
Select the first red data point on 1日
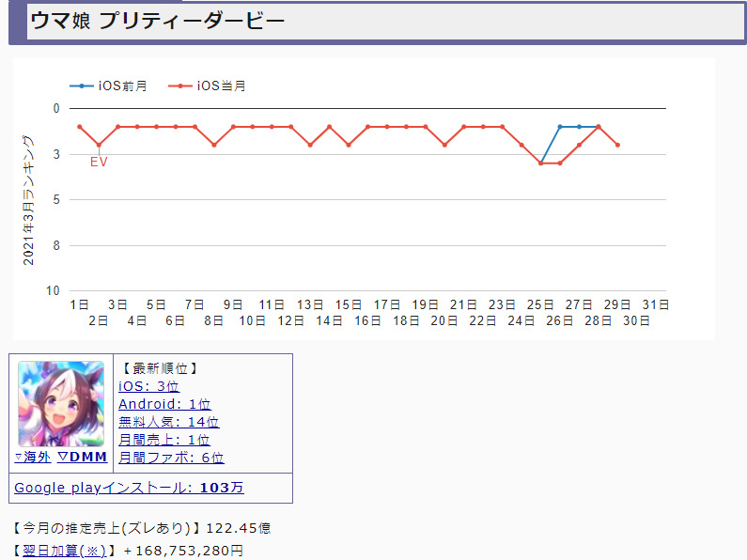coord(80,127)
